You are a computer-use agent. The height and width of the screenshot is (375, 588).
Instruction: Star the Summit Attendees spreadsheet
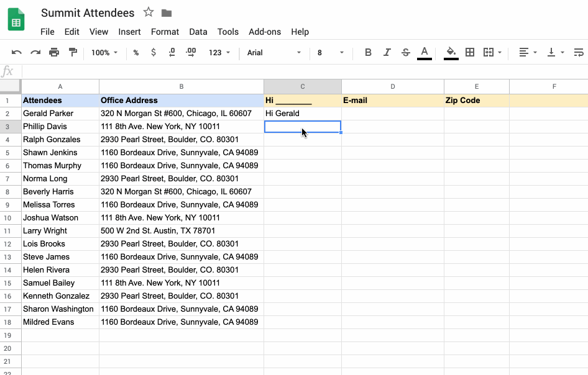(x=148, y=12)
